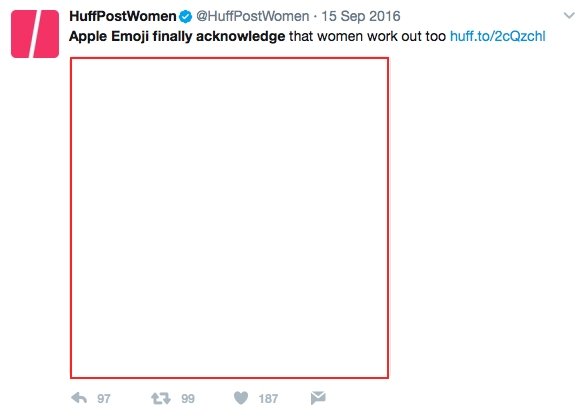Send via the direct message envelope icon

(x=318, y=398)
